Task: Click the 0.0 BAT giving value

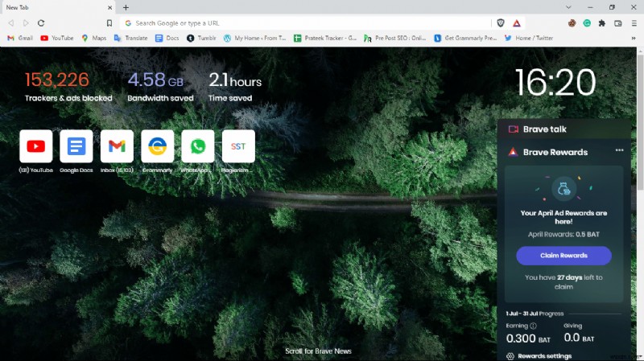Action: click(x=579, y=338)
